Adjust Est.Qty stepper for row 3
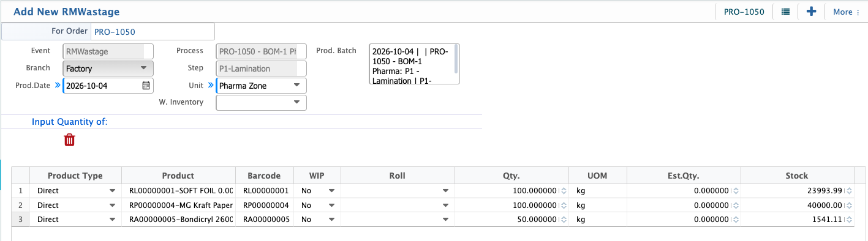The height and width of the screenshot is (241, 868). coord(736,219)
